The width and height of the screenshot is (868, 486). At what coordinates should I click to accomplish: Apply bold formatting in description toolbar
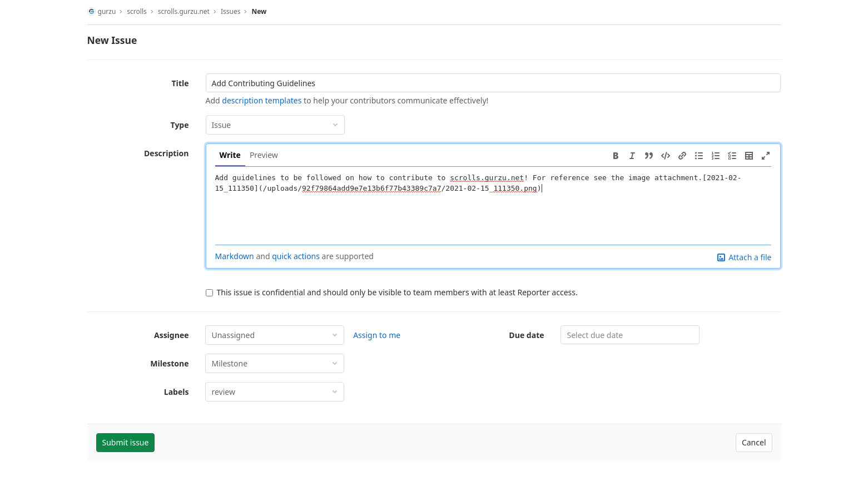(616, 156)
